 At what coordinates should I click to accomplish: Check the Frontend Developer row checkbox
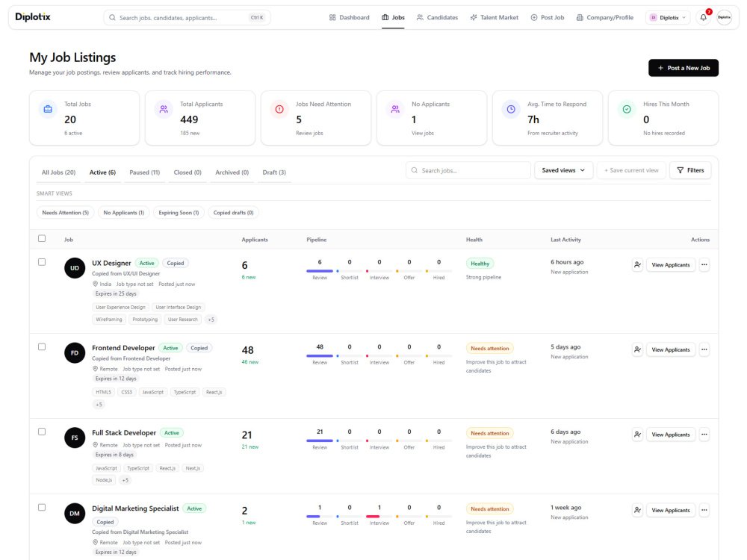tap(42, 346)
